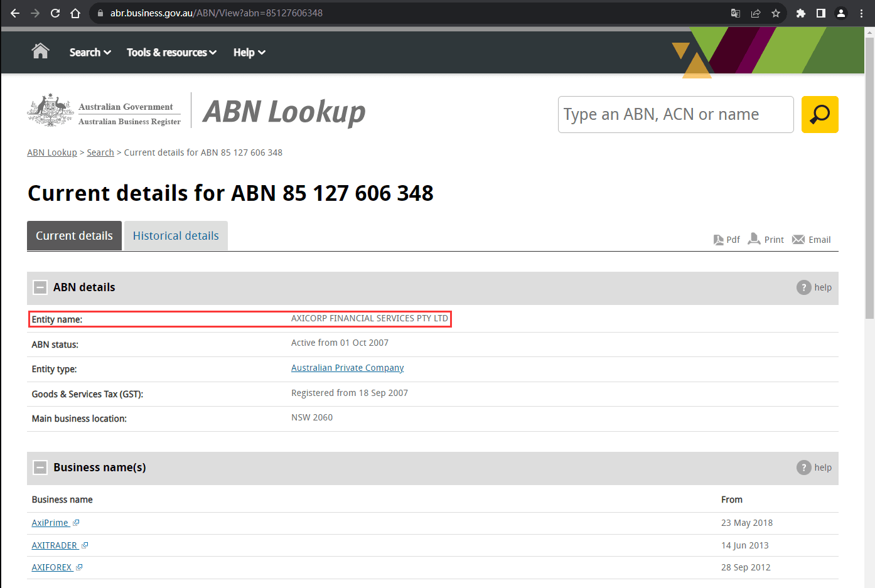This screenshot has height=588, width=875.
Task: Bookmark this page with star icon
Action: (x=776, y=13)
